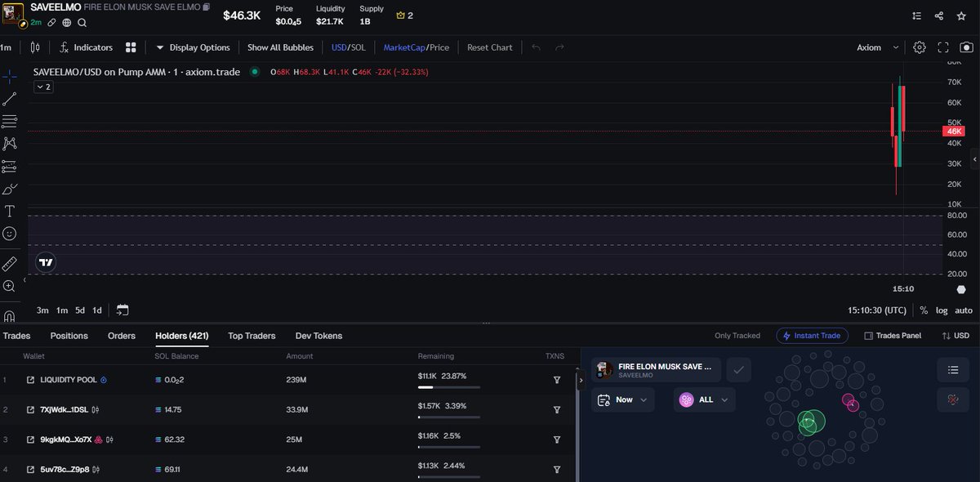Open candlestick chart style selector

pos(35,47)
